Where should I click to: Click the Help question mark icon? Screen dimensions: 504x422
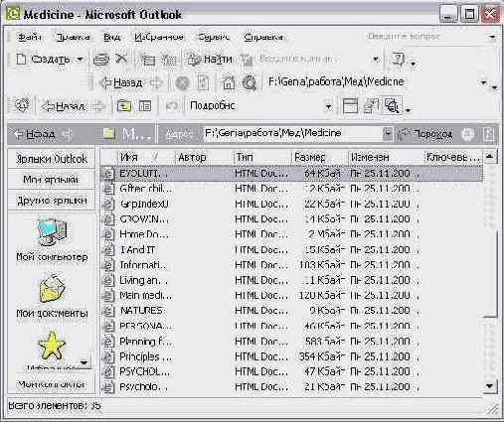tap(398, 60)
